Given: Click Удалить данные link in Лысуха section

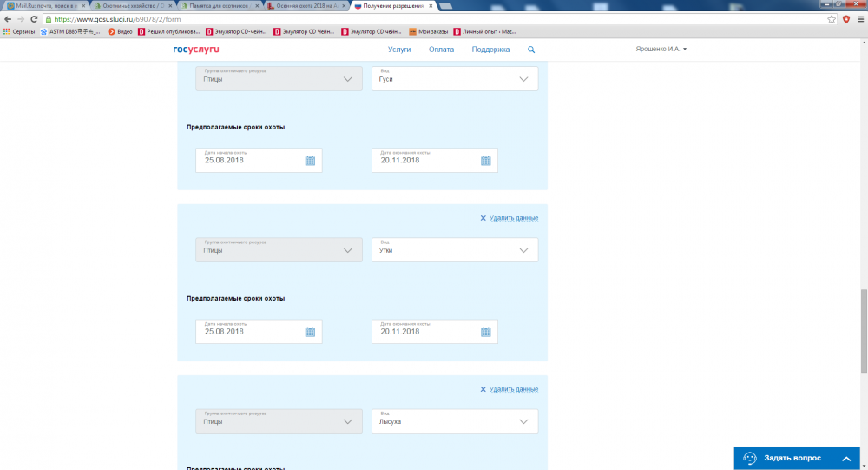Looking at the screenshot, I should (514, 389).
